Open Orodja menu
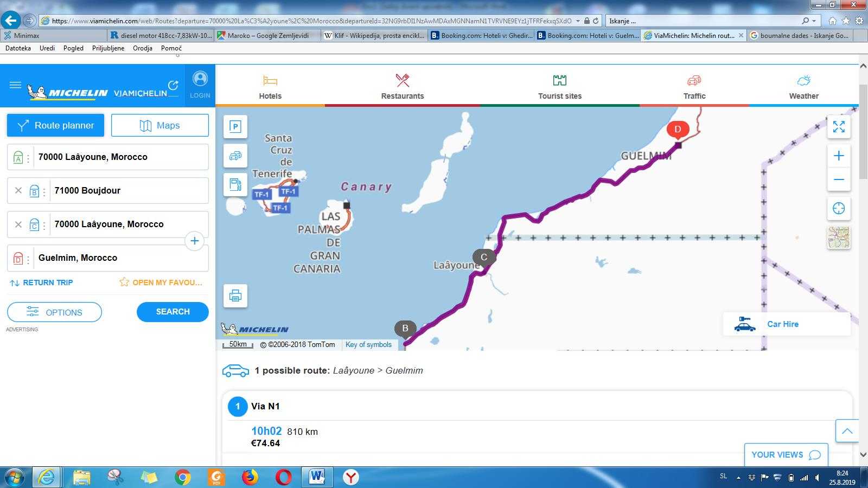 142,48
